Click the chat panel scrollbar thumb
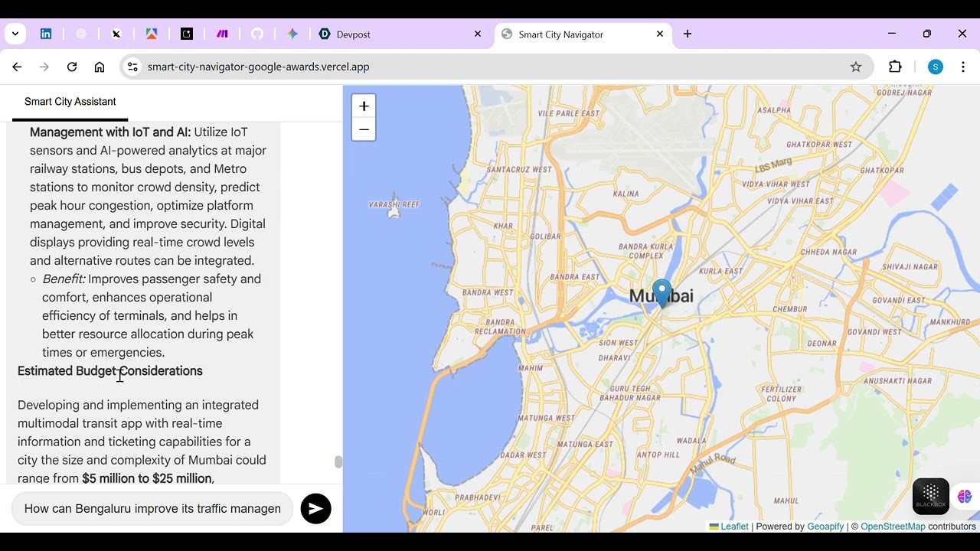980x551 pixels. [x=338, y=461]
